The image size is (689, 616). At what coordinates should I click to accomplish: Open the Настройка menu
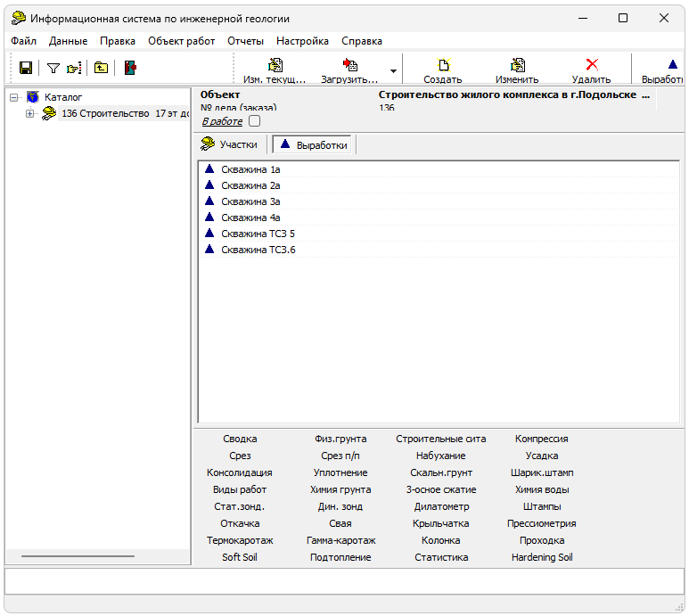coord(303,41)
